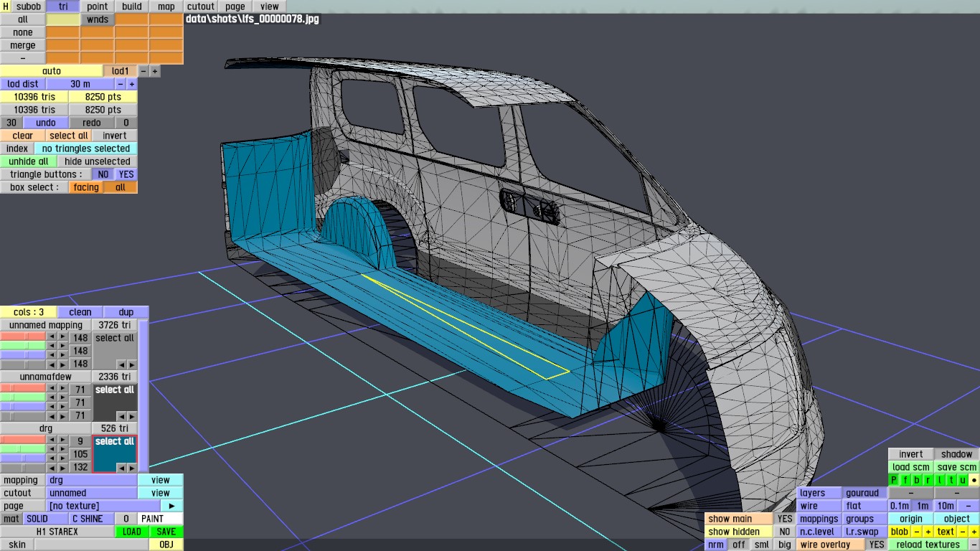Click the green P view preset button

894,480
